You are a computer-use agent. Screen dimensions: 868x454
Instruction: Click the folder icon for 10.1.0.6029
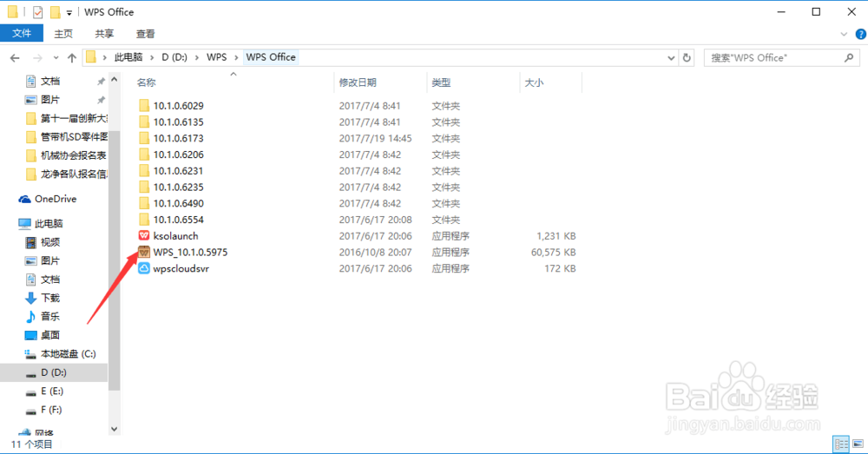point(144,106)
